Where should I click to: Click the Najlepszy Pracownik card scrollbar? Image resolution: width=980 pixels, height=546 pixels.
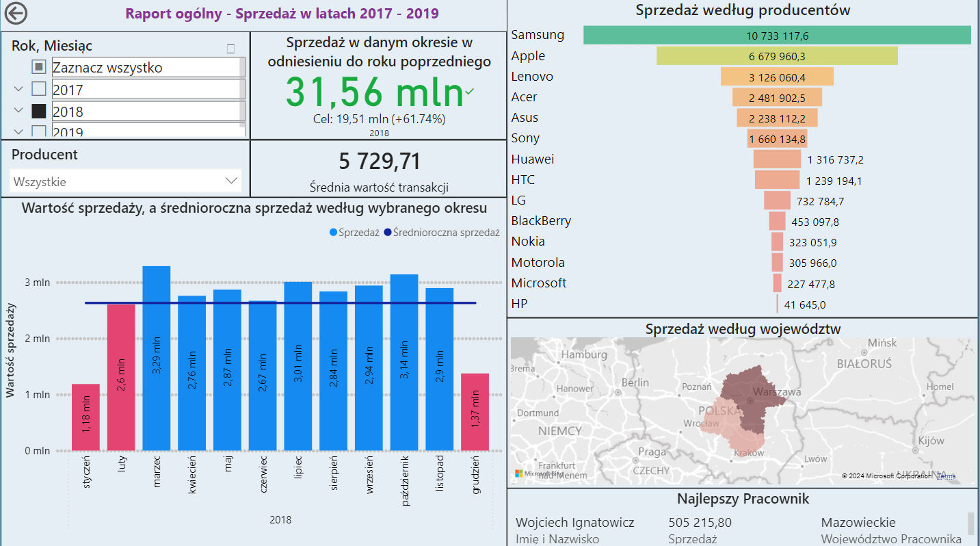(x=970, y=523)
